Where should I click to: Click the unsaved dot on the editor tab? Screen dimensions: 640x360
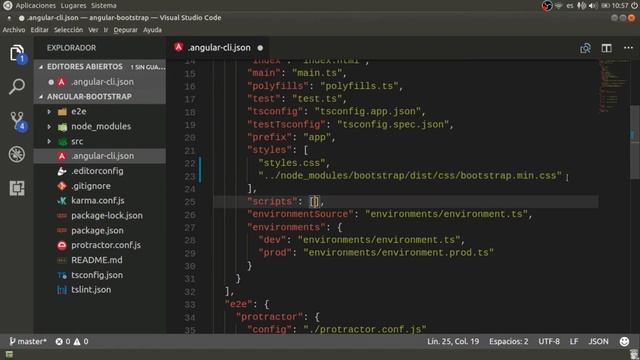point(260,48)
